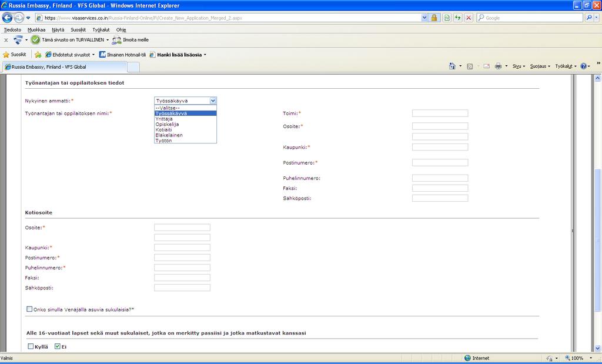Check the Kyllä checkbox
Screen dimensions: 602x364
pyautogui.click(x=31, y=346)
